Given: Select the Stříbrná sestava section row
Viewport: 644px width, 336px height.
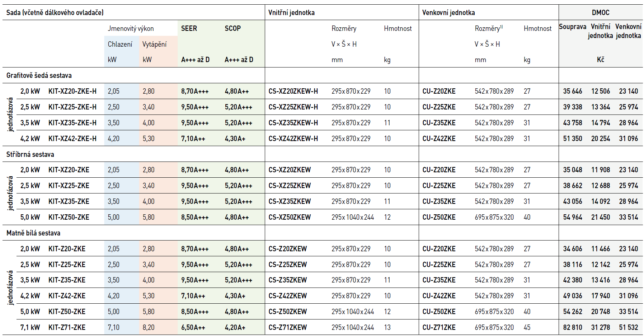Looking at the screenshot, I should [30, 154].
